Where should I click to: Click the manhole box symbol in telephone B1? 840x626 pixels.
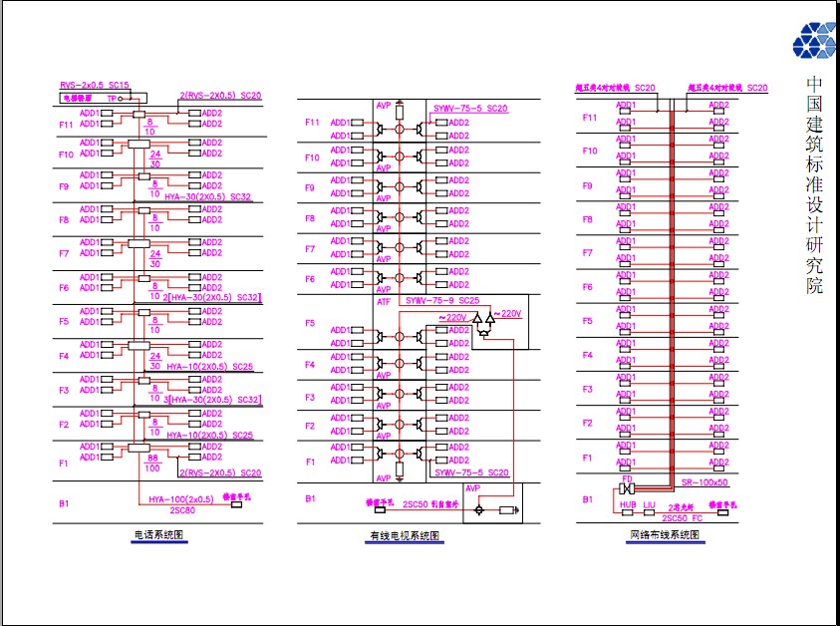236,504
